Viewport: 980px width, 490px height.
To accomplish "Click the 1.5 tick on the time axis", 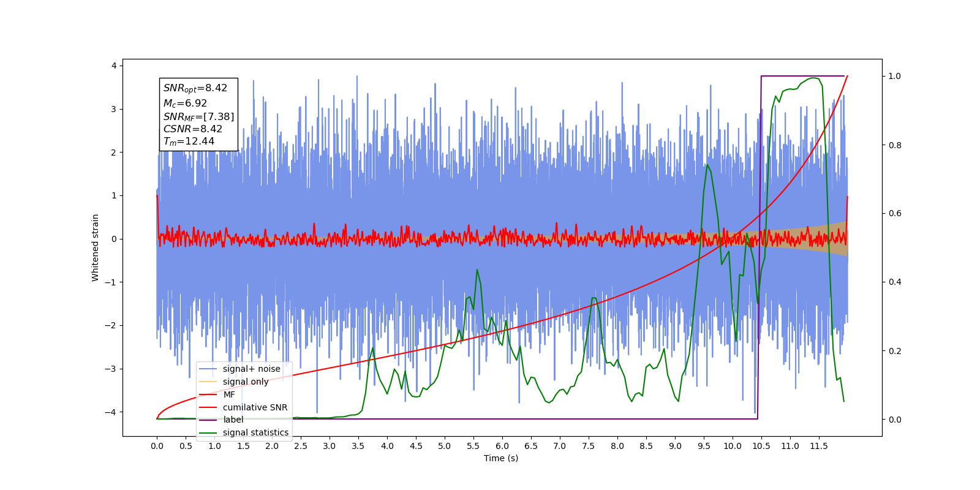I will (x=243, y=446).
